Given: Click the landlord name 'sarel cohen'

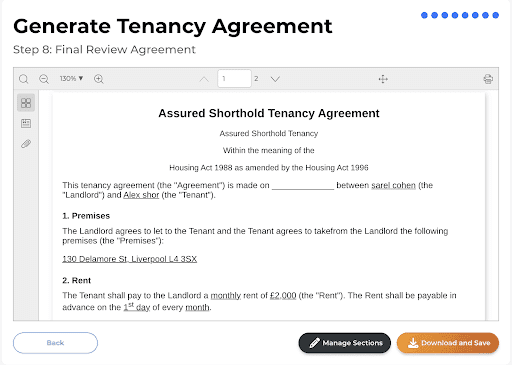Looking at the screenshot, I should point(393,185).
